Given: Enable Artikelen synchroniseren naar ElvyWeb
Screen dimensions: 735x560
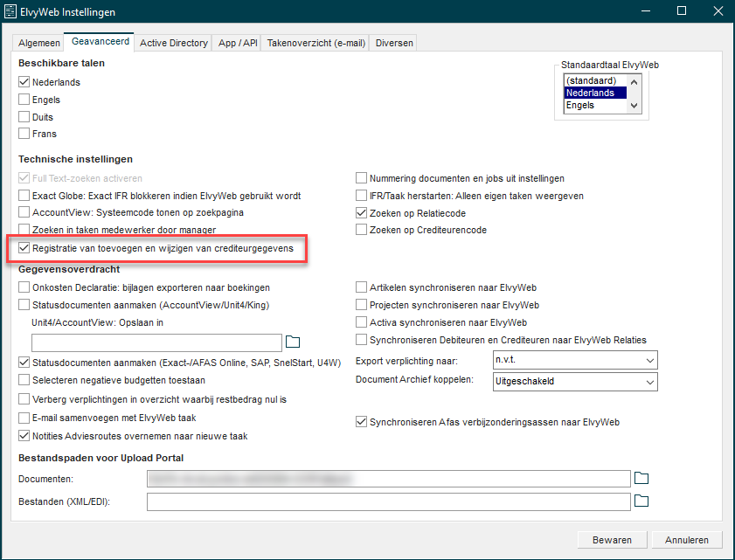Looking at the screenshot, I should (x=362, y=287).
